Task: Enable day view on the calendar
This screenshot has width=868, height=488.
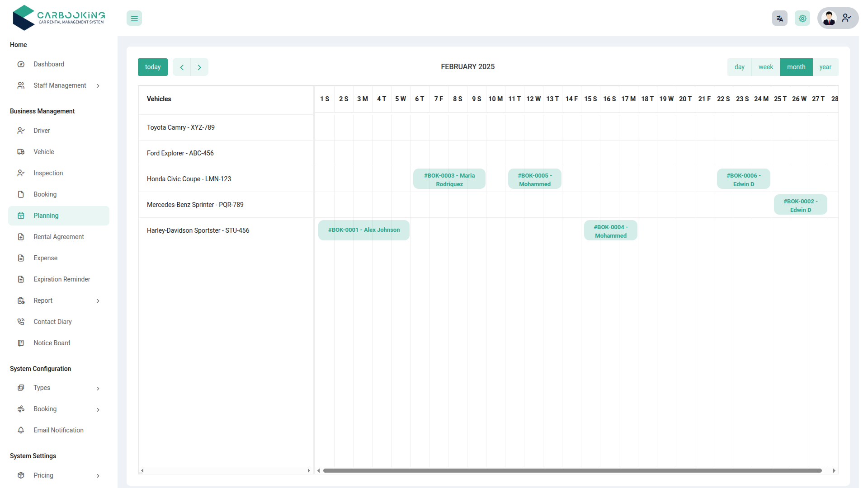Action: (x=740, y=67)
